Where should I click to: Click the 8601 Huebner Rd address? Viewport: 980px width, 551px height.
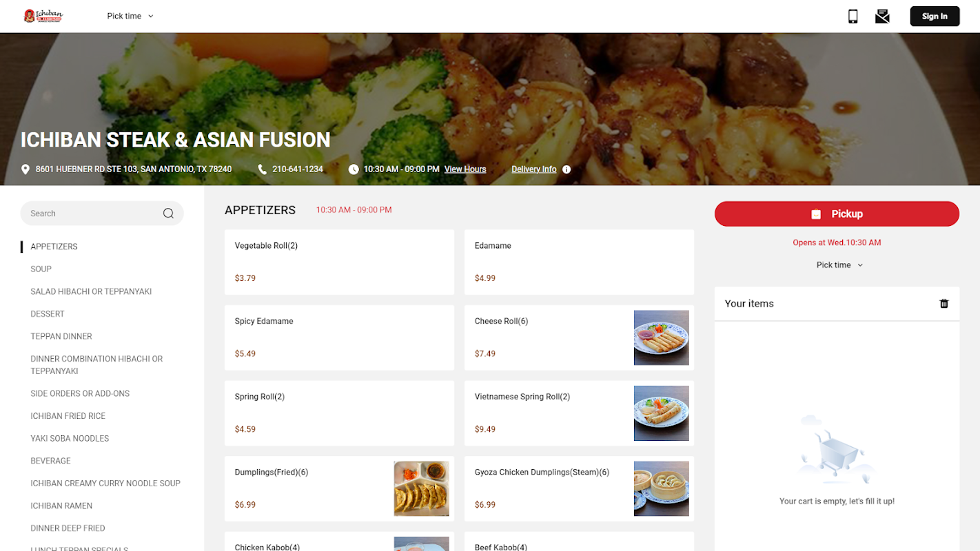tap(134, 169)
